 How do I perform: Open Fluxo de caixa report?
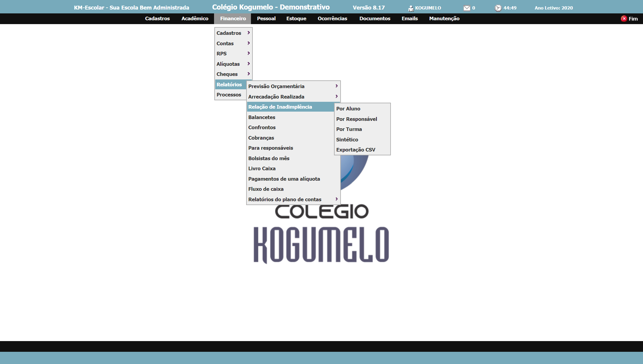(x=294, y=189)
